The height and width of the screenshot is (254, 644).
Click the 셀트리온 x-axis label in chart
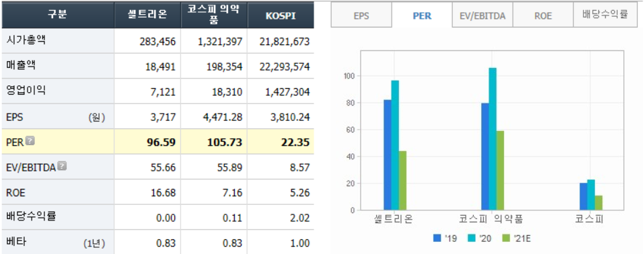394,219
